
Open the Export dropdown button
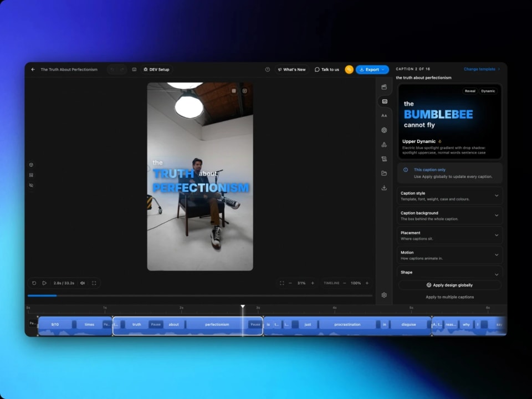[x=372, y=70]
